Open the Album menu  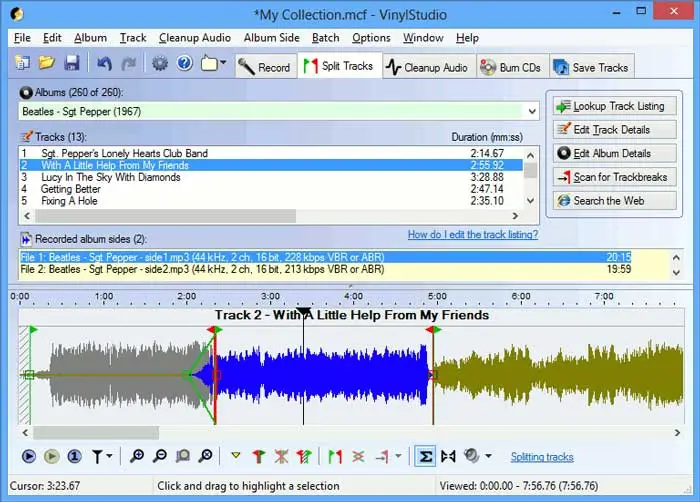90,38
